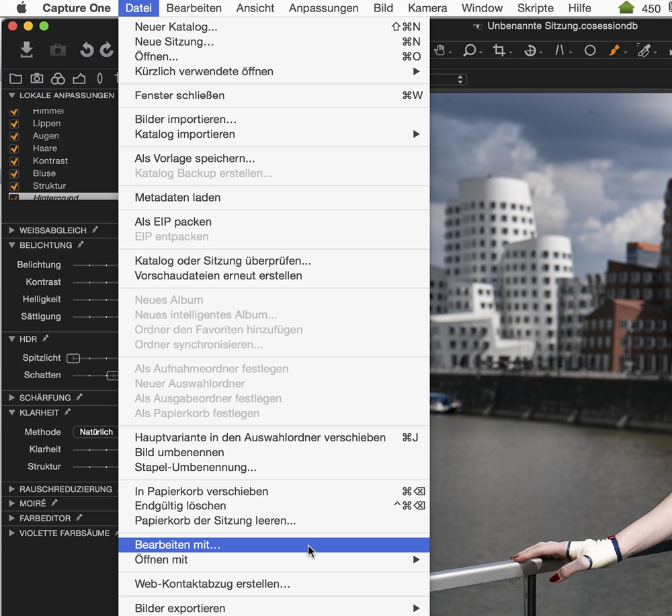Open the Library folder tool tab
The width and height of the screenshot is (672, 616).
[x=15, y=79]
